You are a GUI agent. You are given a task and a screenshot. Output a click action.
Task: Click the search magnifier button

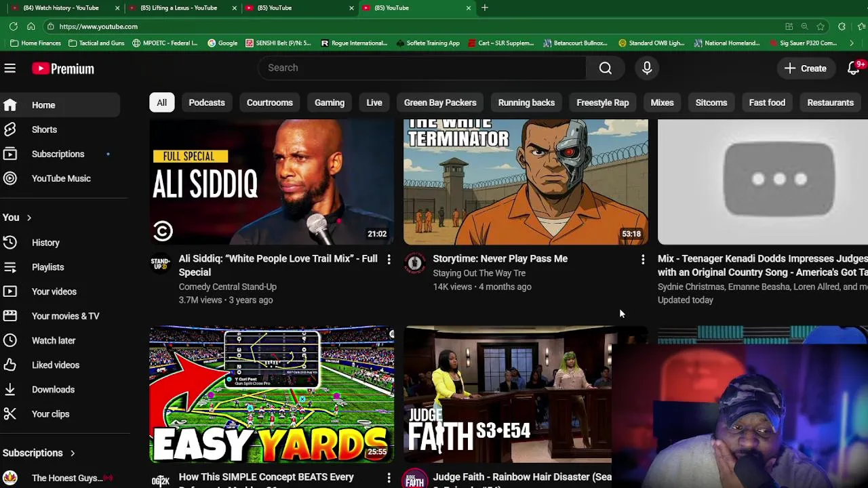pos(605,68)
